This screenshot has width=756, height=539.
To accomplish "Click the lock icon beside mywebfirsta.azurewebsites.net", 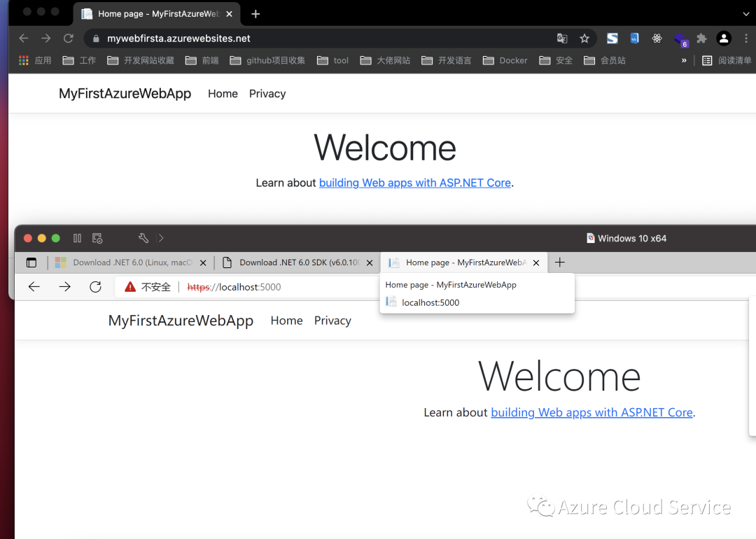I will pos(96,38).
